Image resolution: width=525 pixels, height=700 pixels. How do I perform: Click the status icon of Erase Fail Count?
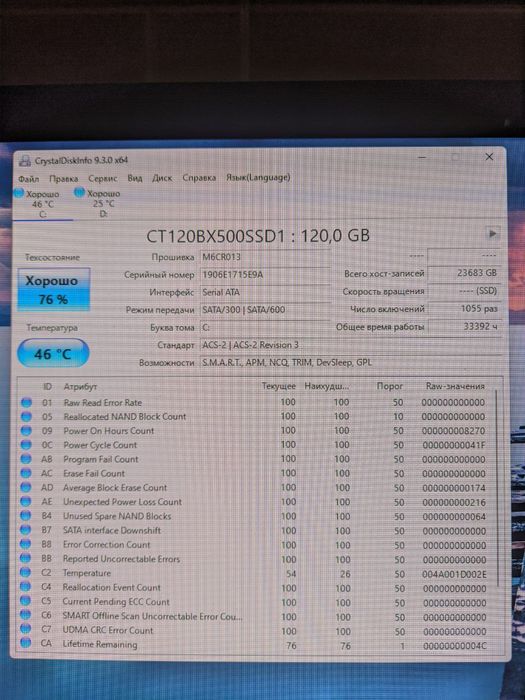click(26, 473)
